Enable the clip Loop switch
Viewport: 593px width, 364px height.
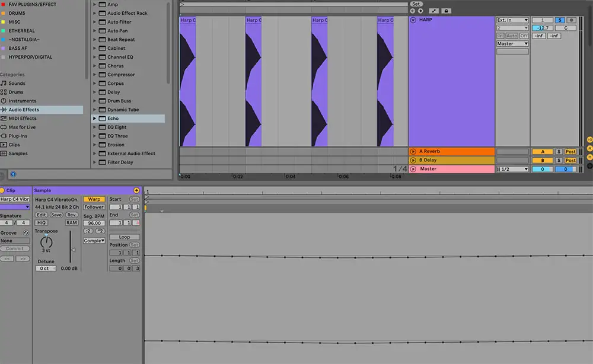tap(124, 237)
